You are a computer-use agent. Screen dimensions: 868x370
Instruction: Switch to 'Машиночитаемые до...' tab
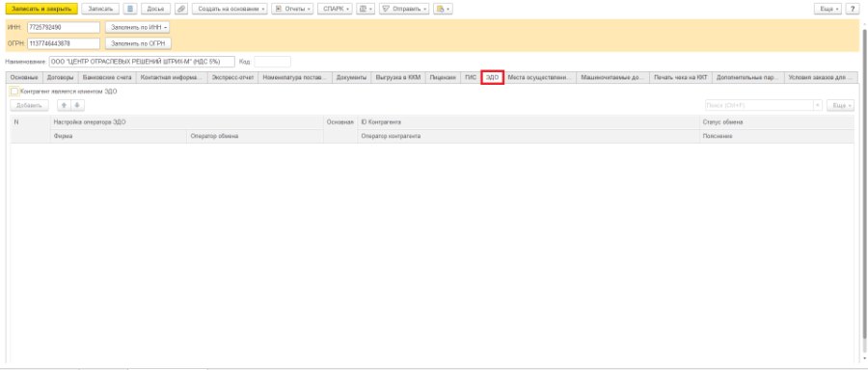pyautogui.click(x=612, y=78)
